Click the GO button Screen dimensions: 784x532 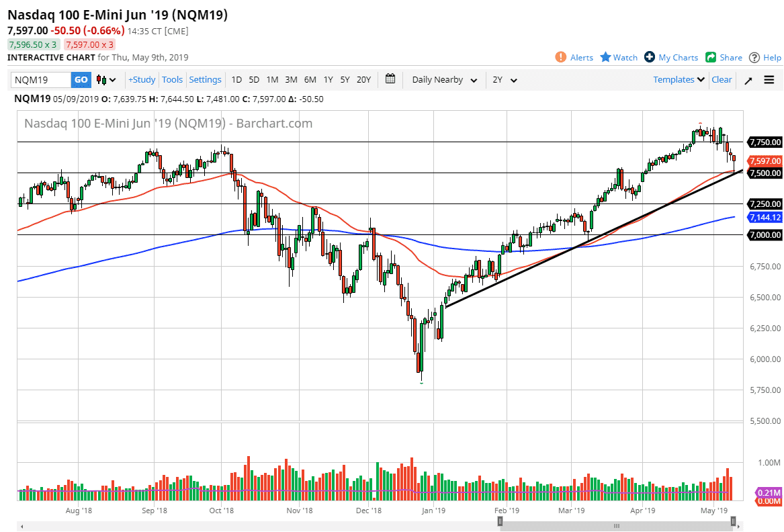click(x=81, y=79)
